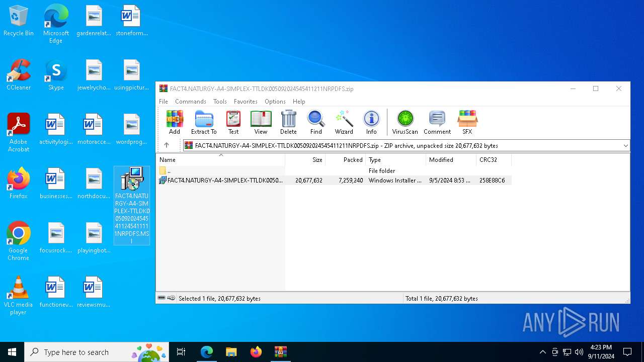Select the Recycle Bin desktop icon
644x362 pixels.
19,21
